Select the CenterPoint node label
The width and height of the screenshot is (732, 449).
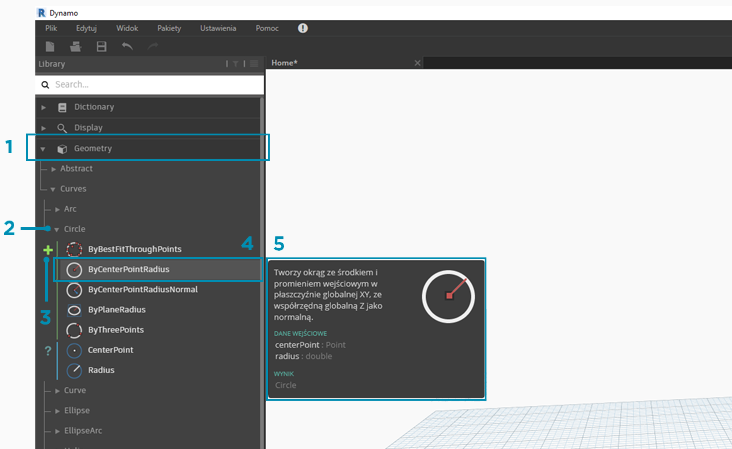pyautogui.click(x=111, y=350)
